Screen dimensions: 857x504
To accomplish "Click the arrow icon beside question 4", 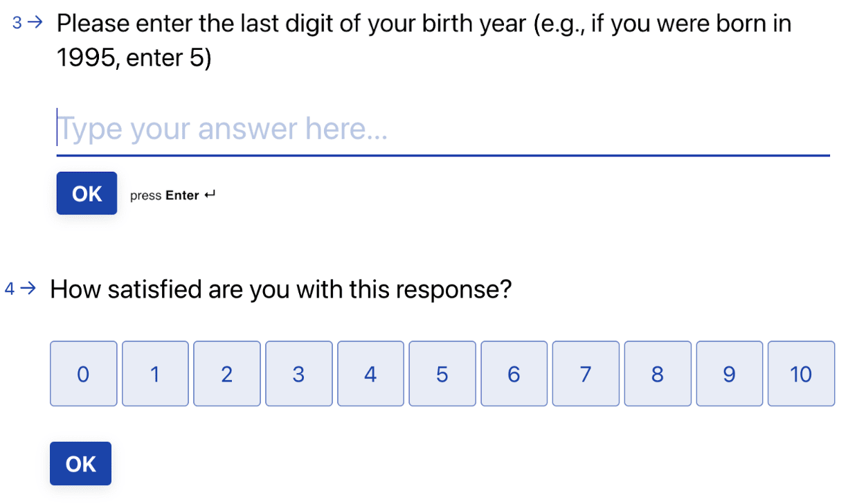I will click(x=28, y=289).
